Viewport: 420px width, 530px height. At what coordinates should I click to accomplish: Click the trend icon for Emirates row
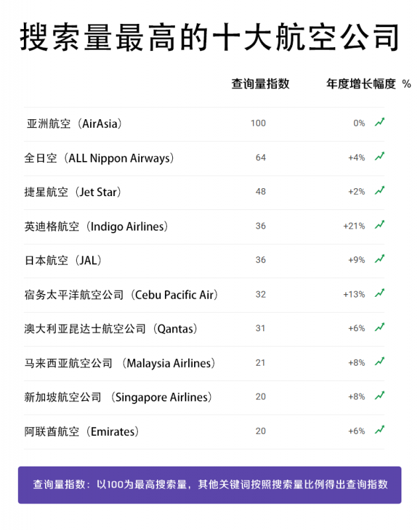click(380, 430)
